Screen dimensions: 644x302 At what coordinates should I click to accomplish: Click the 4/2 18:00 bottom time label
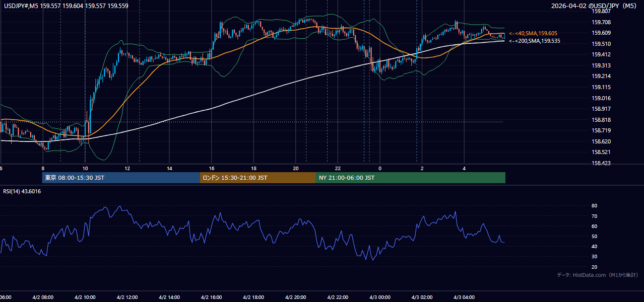tap(254, 297)
